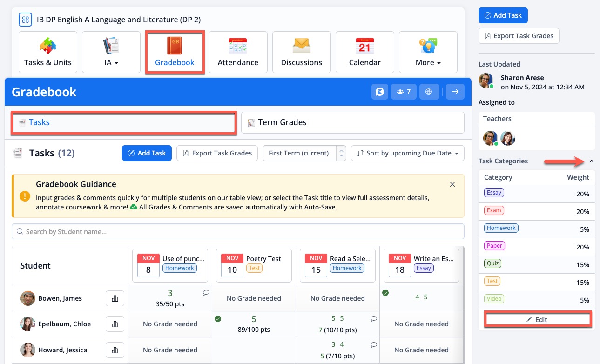Screen dimensions: 600x364
Task: Click the NOV 10 date icon
Action: (x=232, y=265)
